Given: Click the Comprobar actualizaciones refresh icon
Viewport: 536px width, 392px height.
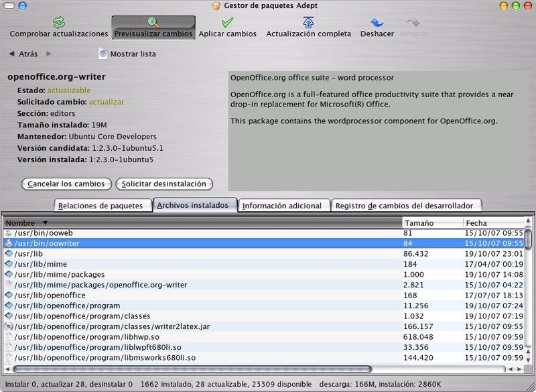Looking at the screenshot, I should point(59,23).
